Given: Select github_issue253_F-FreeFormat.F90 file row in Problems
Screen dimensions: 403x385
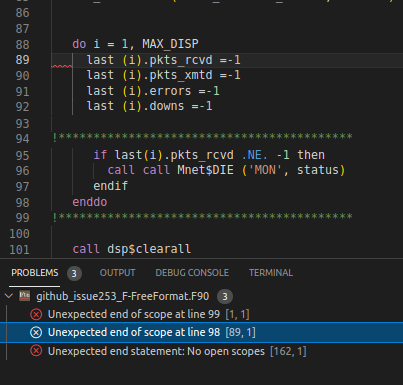Looking at the screenshot, I should (x=201, y=296).
